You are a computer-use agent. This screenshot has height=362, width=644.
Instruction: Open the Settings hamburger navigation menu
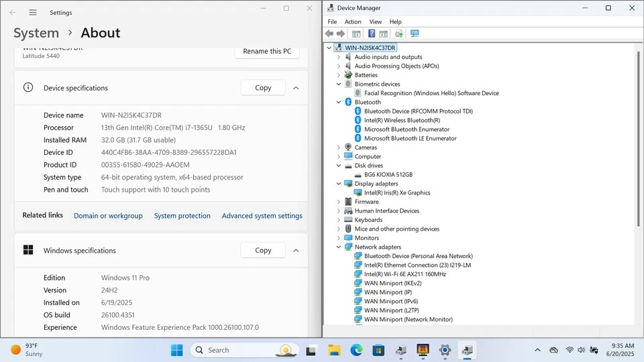point(33,13)
